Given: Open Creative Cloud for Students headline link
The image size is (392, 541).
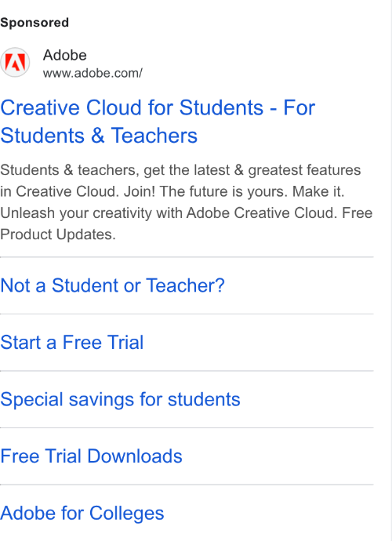Looking at the screenshot, I should (x=158, y=122).
